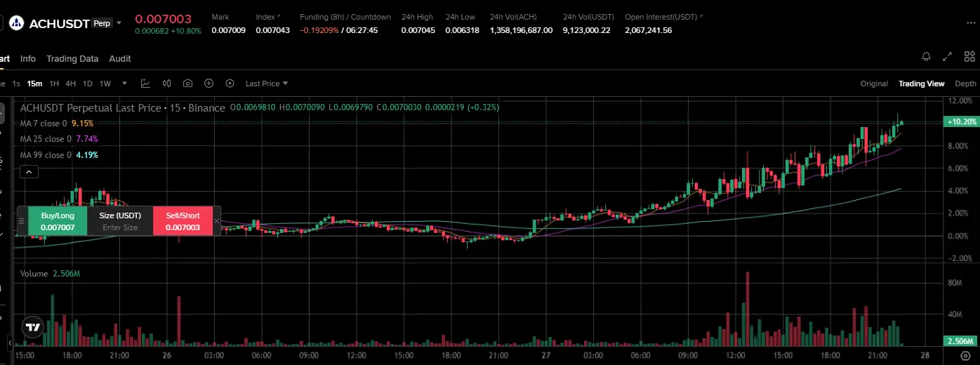Click the ACH coin logo icon
The height and width of the screenshot is (365, 980).
coord(15,23)
